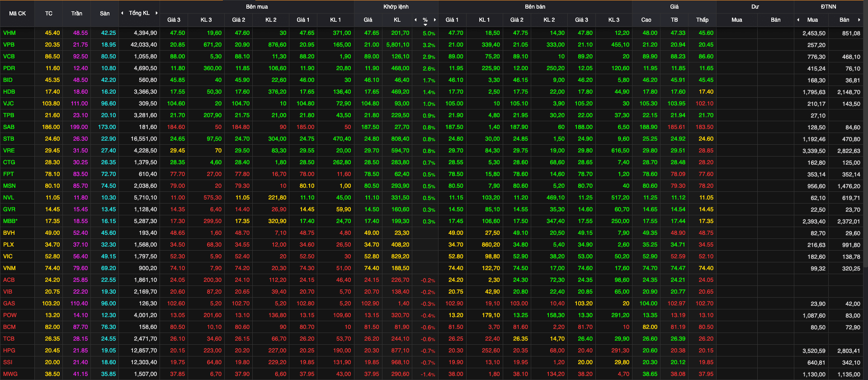Open the VRE stock symbol
The width and height of the screenshot is (868, 380).
point(9,151)
